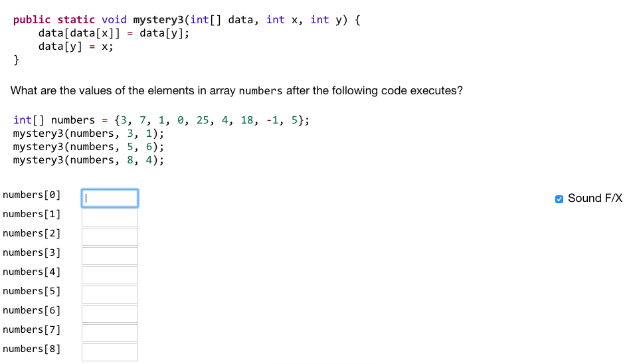Click the 'numbers[4]' label

pyautogui.click(x=31, y=272)
